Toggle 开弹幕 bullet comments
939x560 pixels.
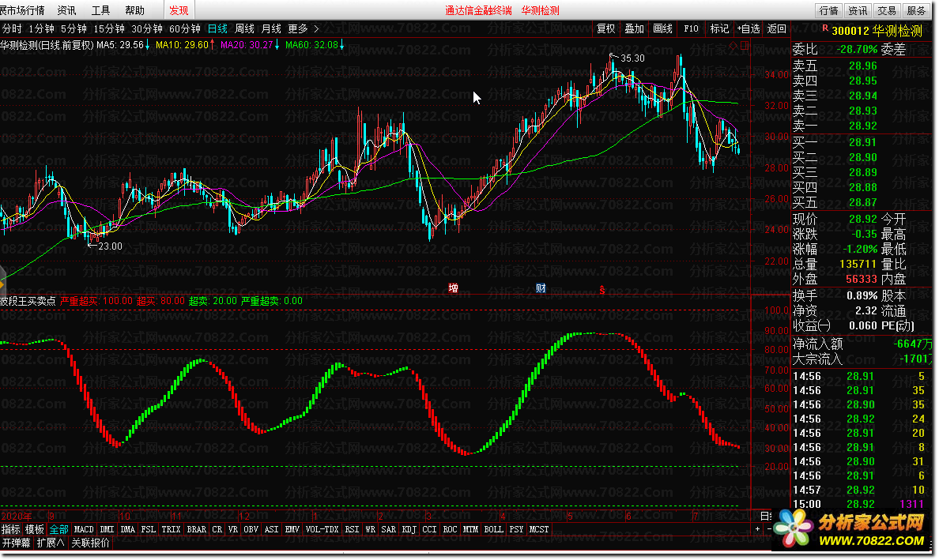click(x=16, y=543)
